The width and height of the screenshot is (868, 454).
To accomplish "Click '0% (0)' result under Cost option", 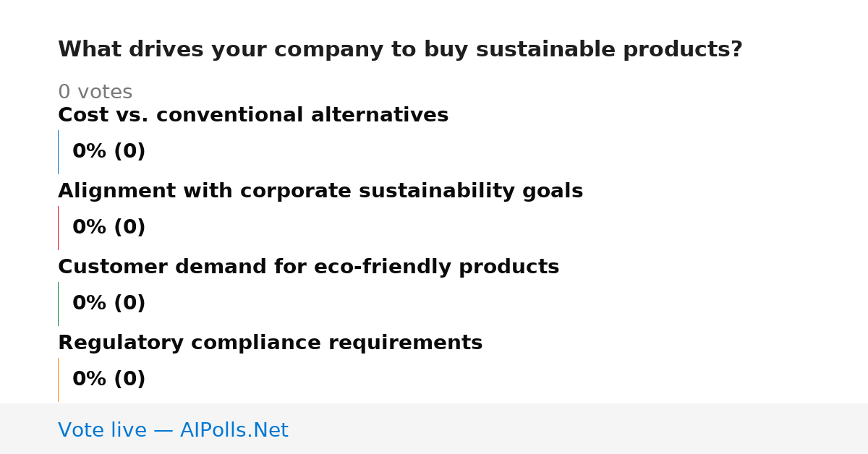I will (x=109, y=152).
